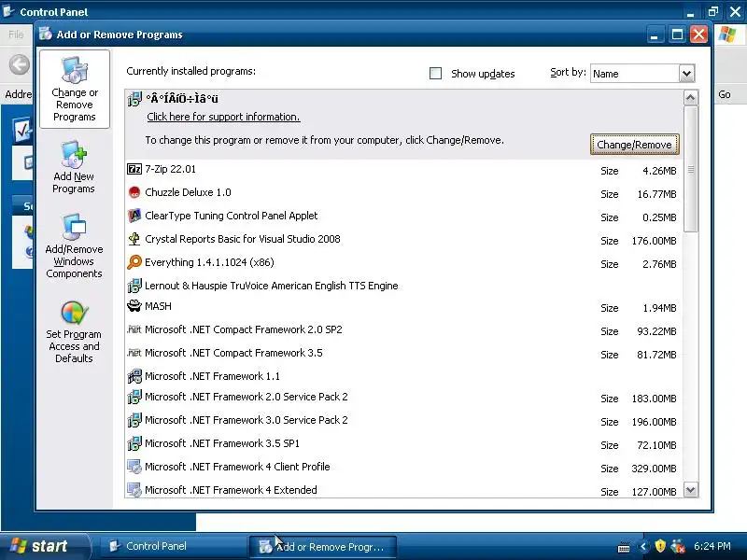Select Microsoft .NET Framework 4 Client Profile

(x=404, y=468)
